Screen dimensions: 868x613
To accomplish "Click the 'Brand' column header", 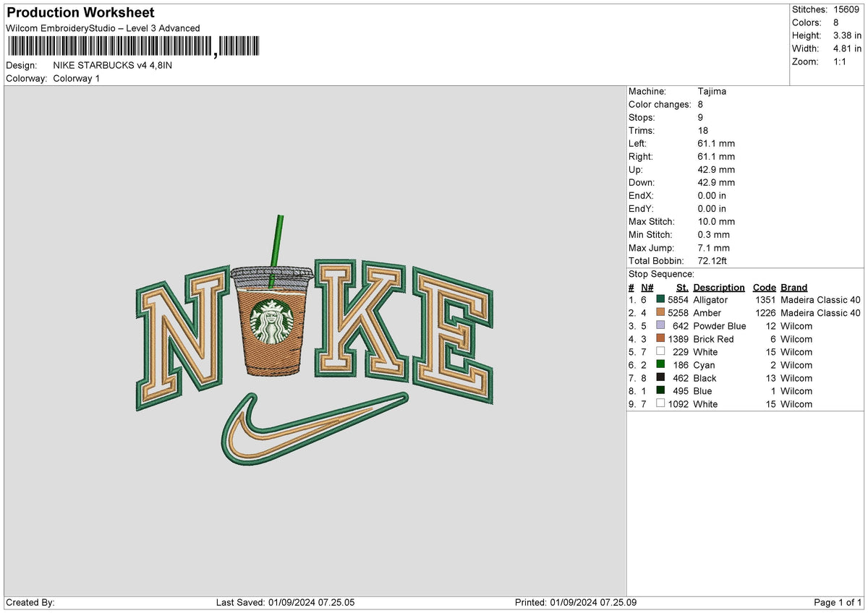I will [793, 287].
